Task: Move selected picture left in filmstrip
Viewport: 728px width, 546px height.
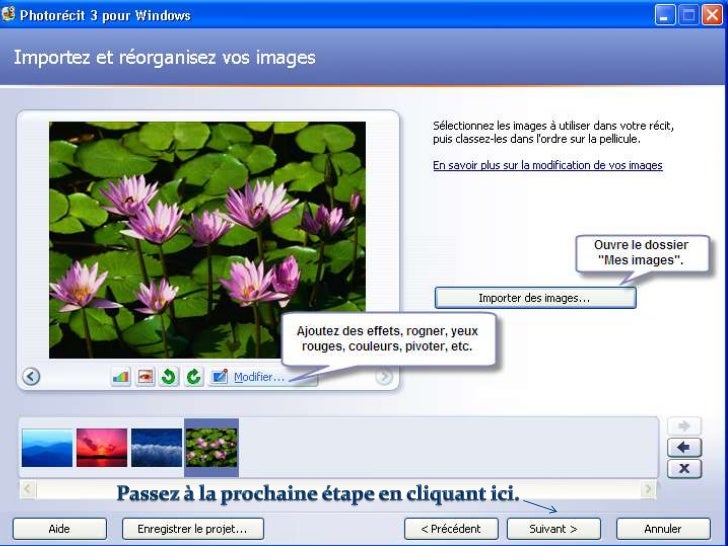Action: point(684,448)
